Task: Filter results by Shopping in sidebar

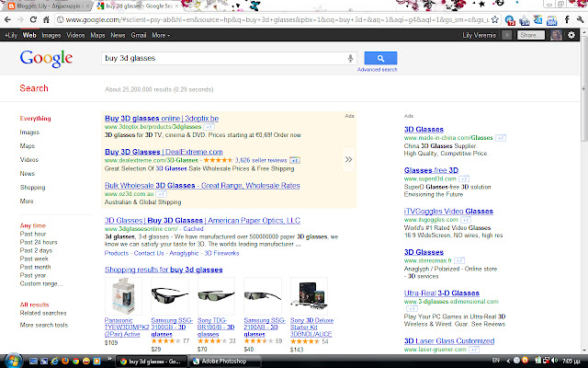Action: coord(33,188)
